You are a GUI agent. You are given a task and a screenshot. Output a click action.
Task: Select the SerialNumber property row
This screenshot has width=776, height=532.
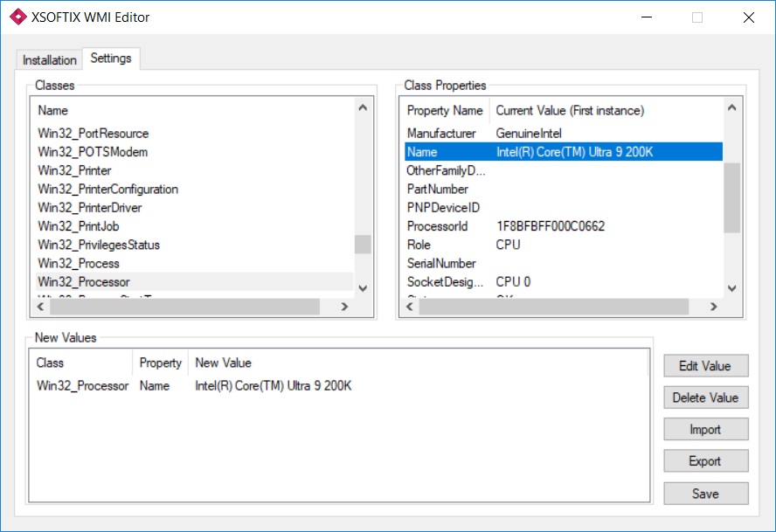(564, 263)
